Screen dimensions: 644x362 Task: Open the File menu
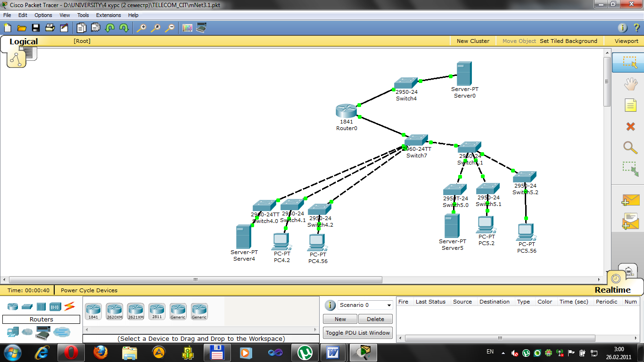7,15
